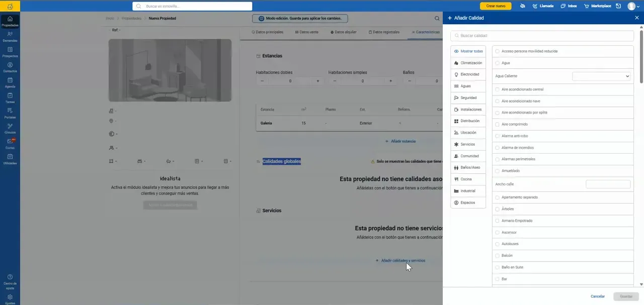Click the Inmovilla logo icon
The height and width of the screenshot is (305, 644).
pyautogui.click(x=10, y=6)
